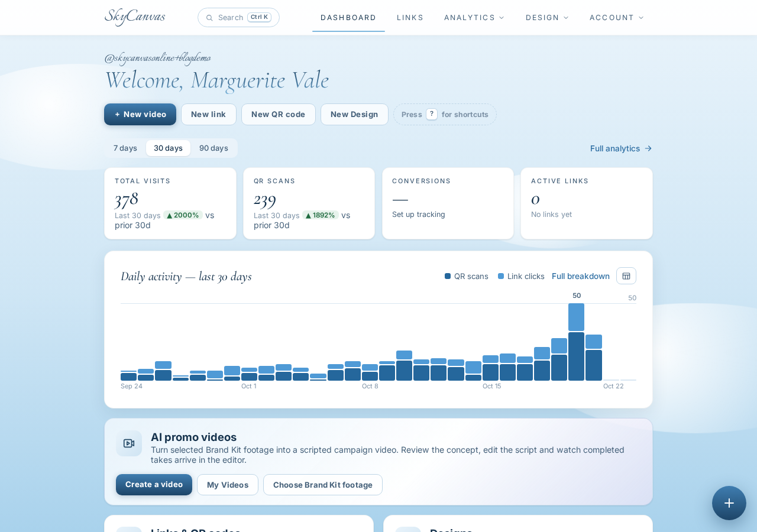Click the @skycanvasonline+blogdemo handle

(157, 58)
